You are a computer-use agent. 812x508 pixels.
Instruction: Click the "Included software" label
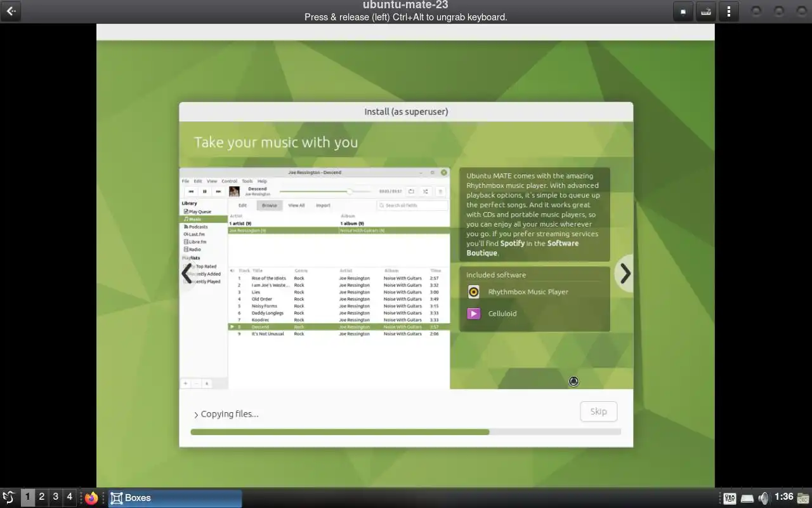496,275
